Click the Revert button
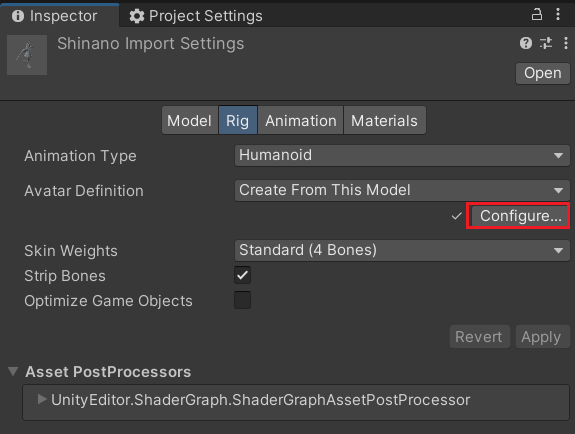This screenshot has width=575, height=434. 479,336
